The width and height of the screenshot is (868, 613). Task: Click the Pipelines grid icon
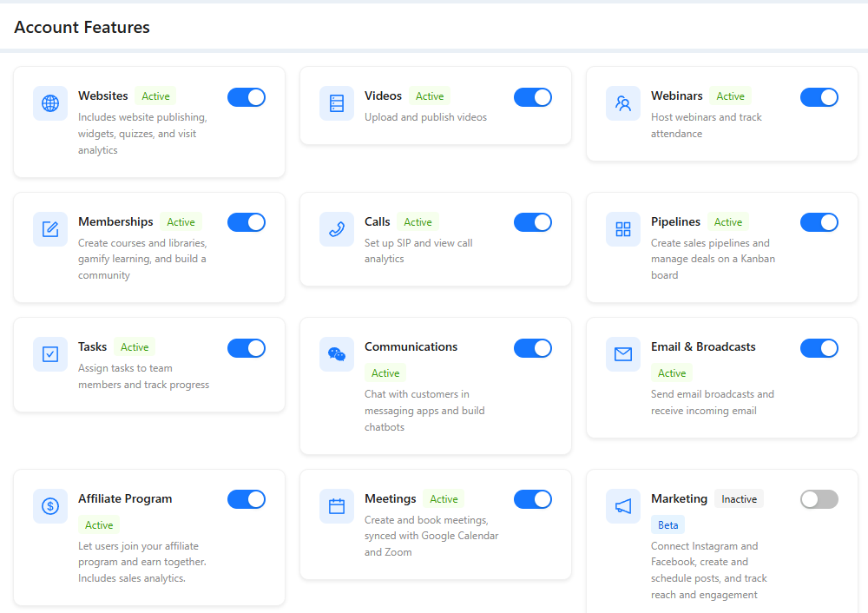click(x=623, y=228)
